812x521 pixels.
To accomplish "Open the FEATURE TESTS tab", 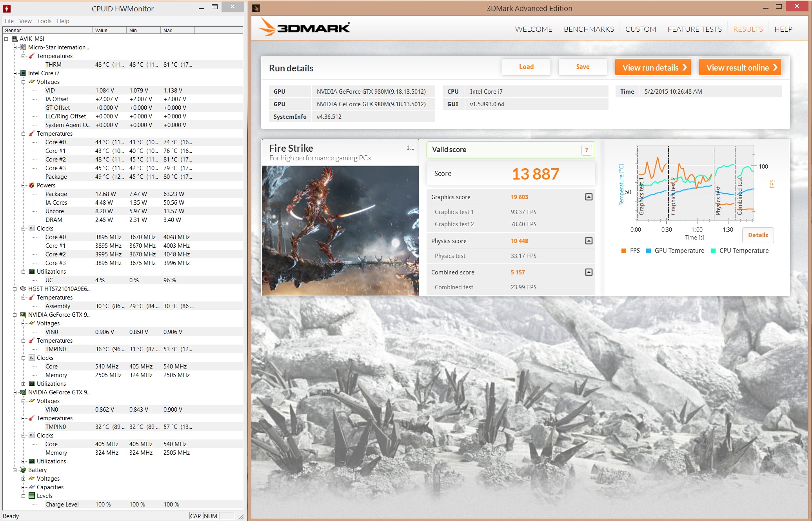I will (694, 29).
